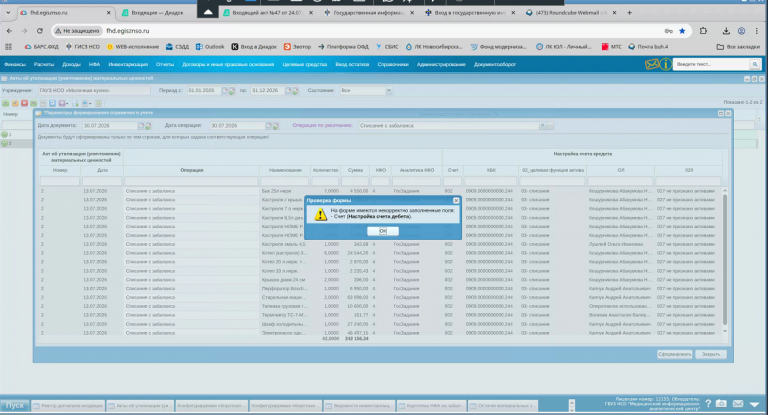Open the Документооборот menu
This screenshot has height=415, width=768.
point(495,64)
